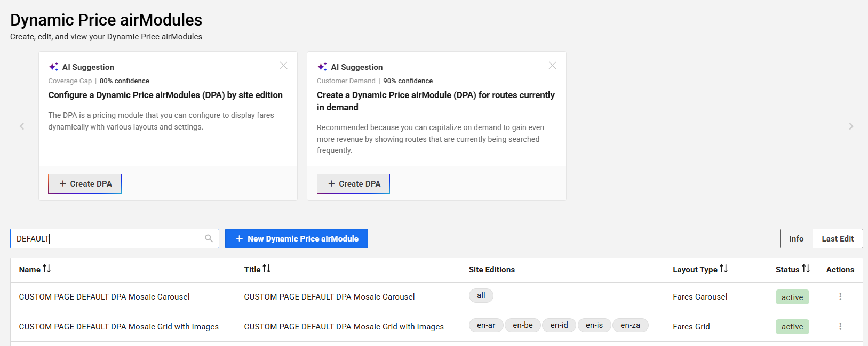Select name 'CUSTOM PAGE DEFAULT DPA Mosaic Grid with Images'
This screenshot has width=868, height=346.
coord(119,327)
